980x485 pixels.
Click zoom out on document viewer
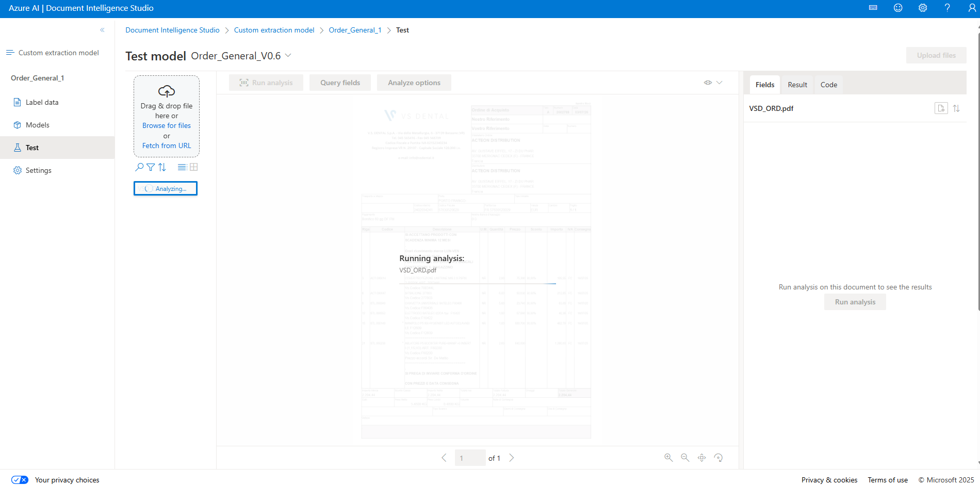pyautogui.click(x=685, y=458)
